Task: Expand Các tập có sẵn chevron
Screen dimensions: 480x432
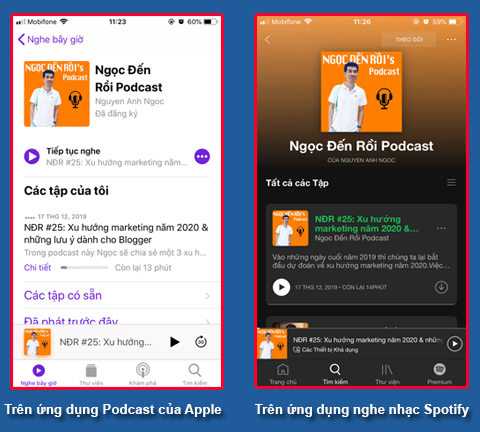Action: (x=207, y=296)
